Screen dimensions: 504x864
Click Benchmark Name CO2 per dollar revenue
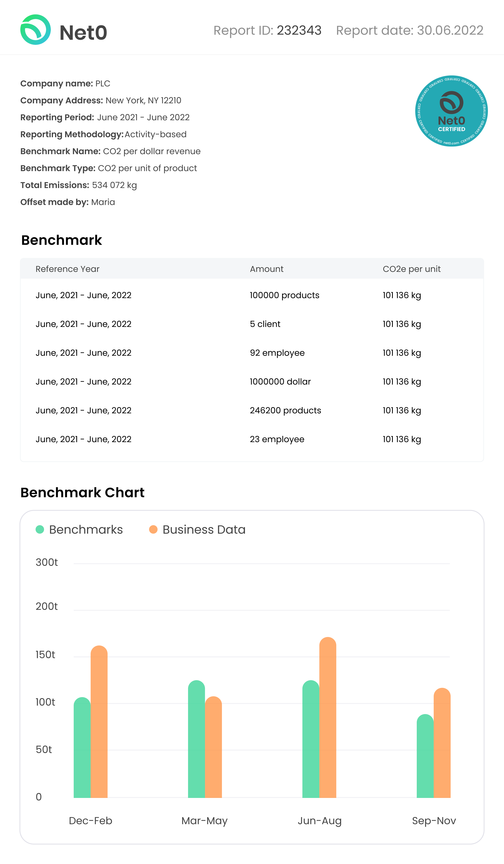pyautogui.click(x=110, y=151)
